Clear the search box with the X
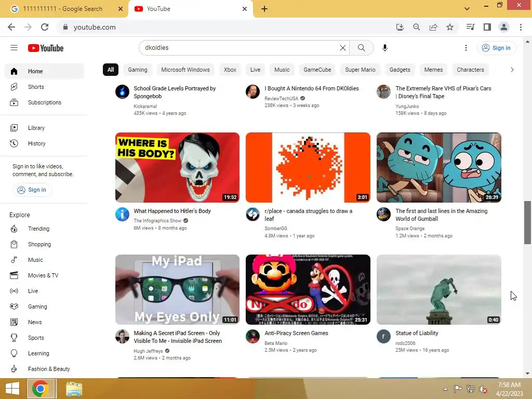 tap(343, 48)
